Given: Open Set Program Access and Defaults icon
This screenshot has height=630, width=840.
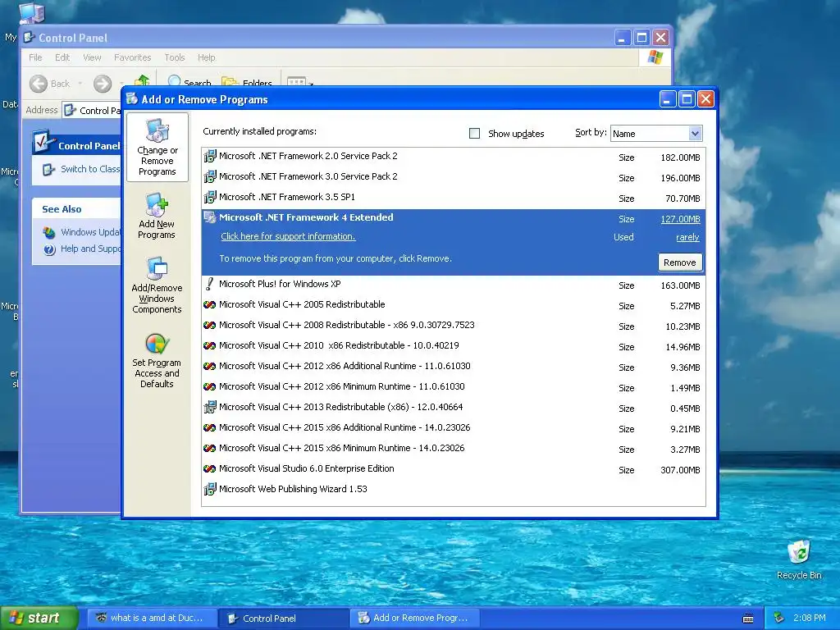Looking at the screenshot, I should 157,361.
